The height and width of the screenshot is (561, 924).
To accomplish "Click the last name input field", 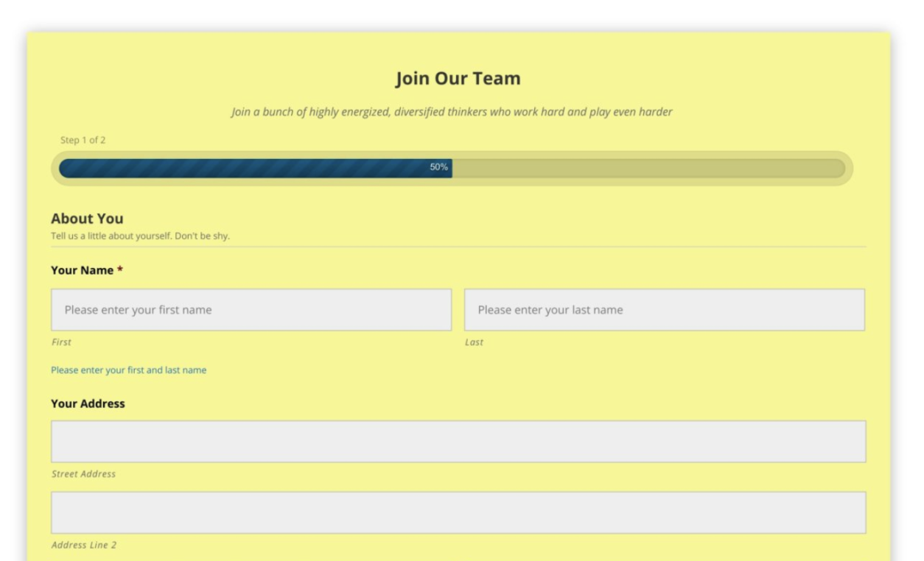I will [x=664, y=310].
